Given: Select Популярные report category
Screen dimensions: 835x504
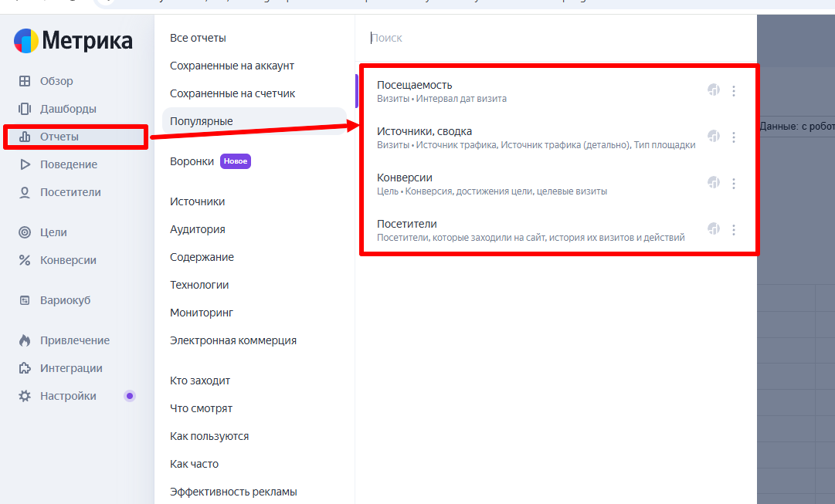Looking at the screenshot, I should 202,121.
